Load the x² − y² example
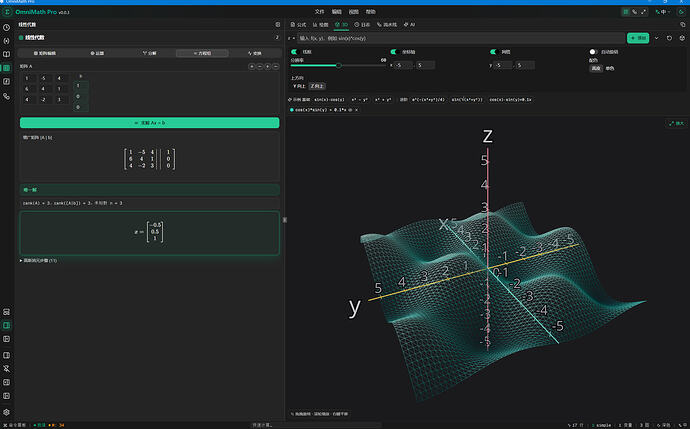 point(360,100)
